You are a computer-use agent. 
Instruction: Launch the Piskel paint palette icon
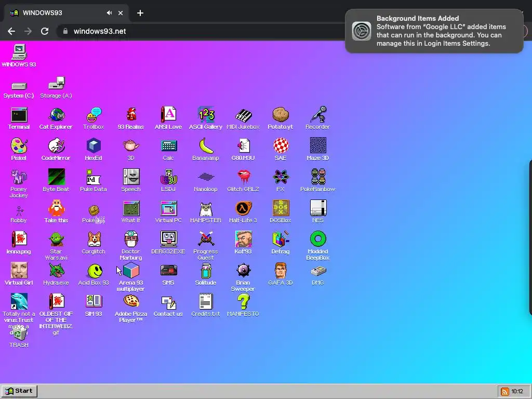pyautogui.click(x=19, y=146)
